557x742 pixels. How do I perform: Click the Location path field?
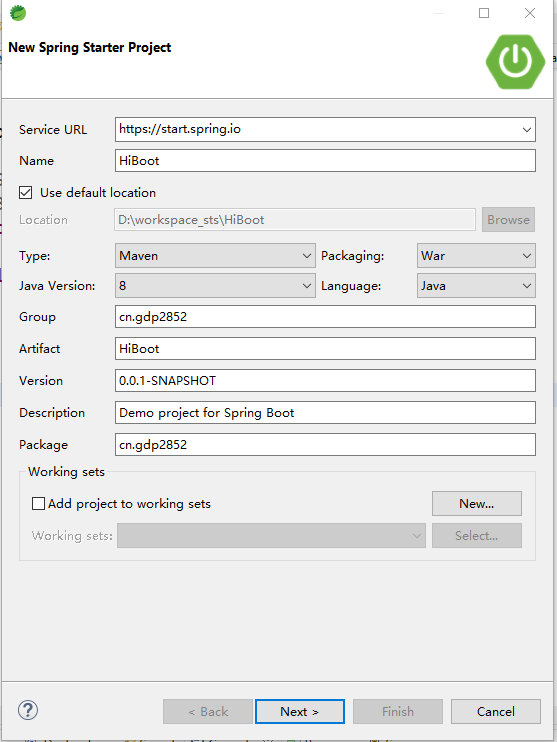point(295,220)
